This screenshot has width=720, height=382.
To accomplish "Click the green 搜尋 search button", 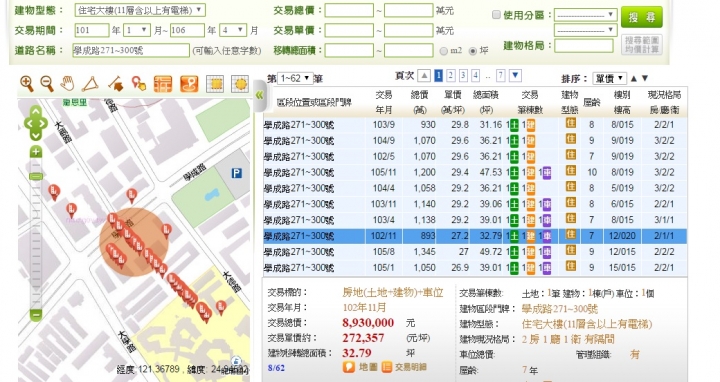I will [x=641, y=17].
